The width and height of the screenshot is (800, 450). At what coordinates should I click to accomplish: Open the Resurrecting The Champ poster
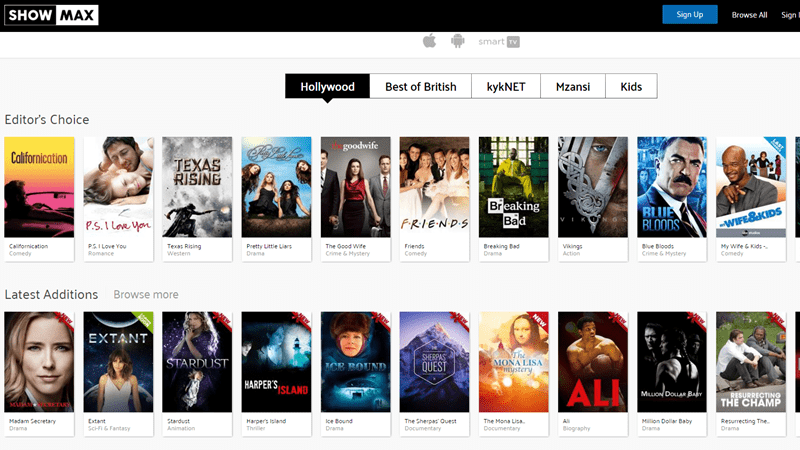coord(751,362)
